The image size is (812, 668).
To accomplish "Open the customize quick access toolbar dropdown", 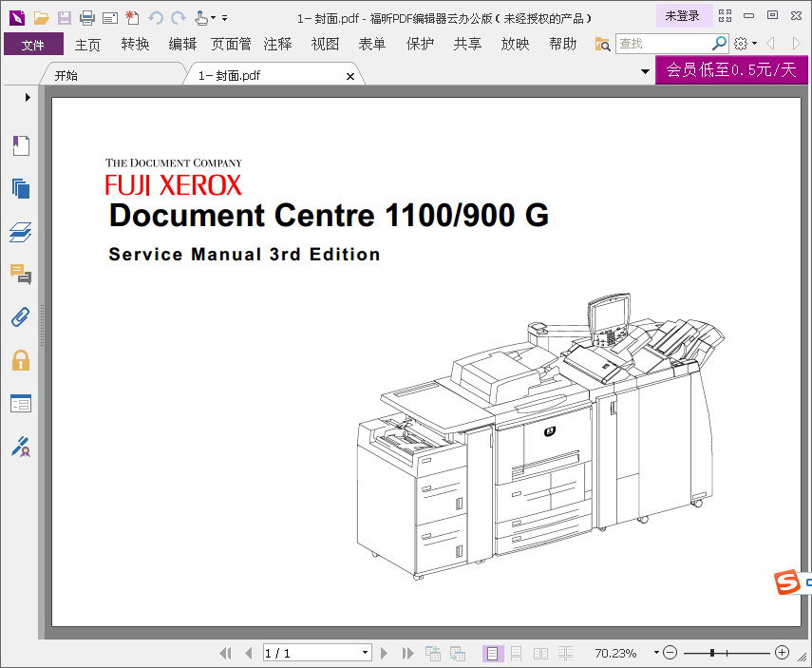I will point(225,18).
